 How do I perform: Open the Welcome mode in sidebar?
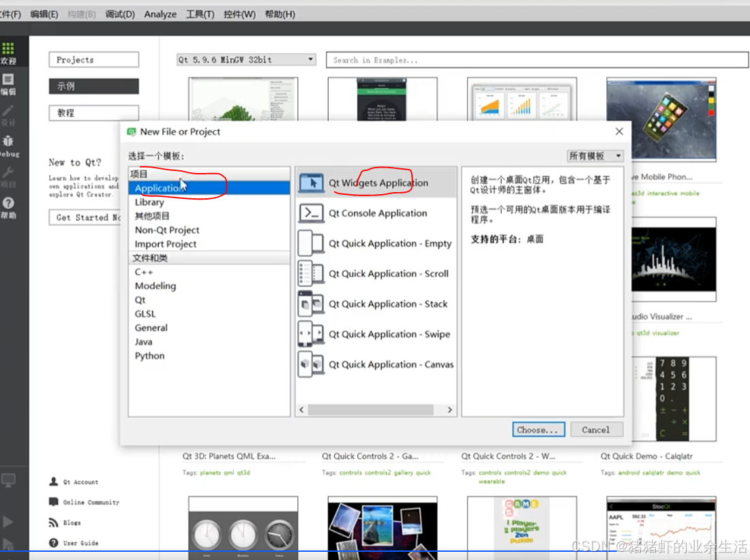(8, 53)
